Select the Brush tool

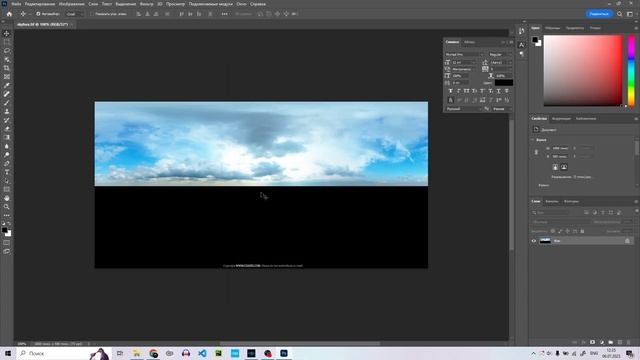(x=7, y=103)
